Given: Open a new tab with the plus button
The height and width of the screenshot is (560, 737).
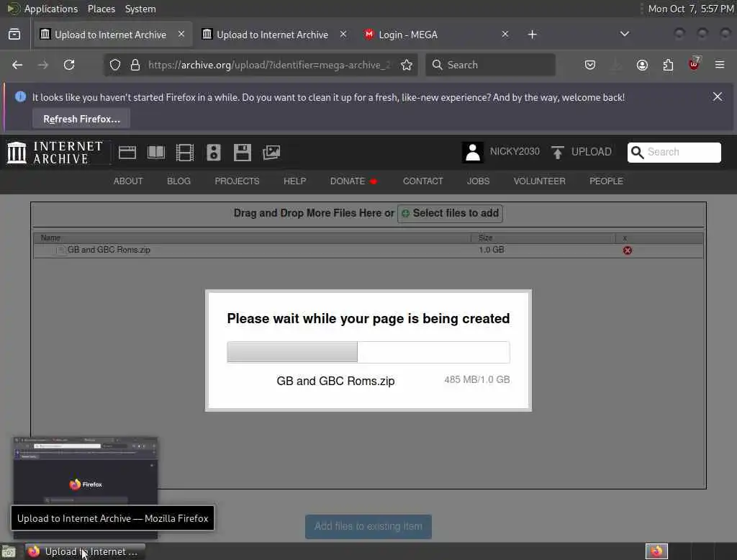Looking at the screenshot, I should pyautogui.click(x=532, y=35).
